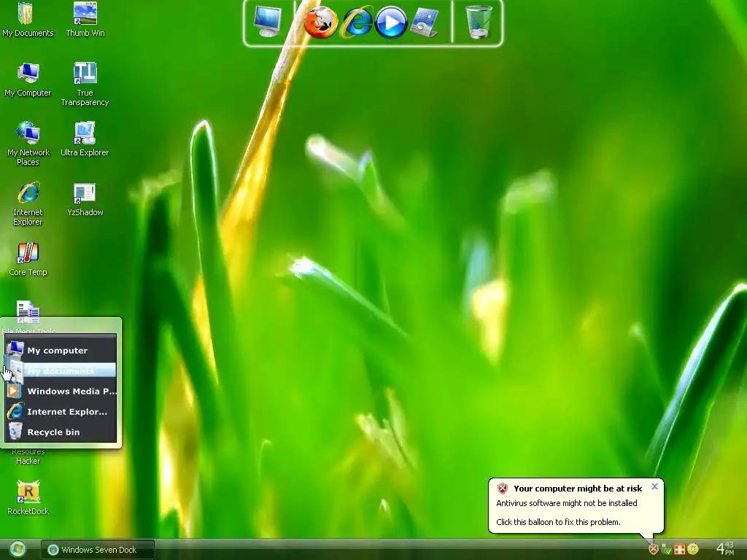The image size is (747, 560).
Task: Click the Resource Hacker desktop label
Action: click(28, 456)
